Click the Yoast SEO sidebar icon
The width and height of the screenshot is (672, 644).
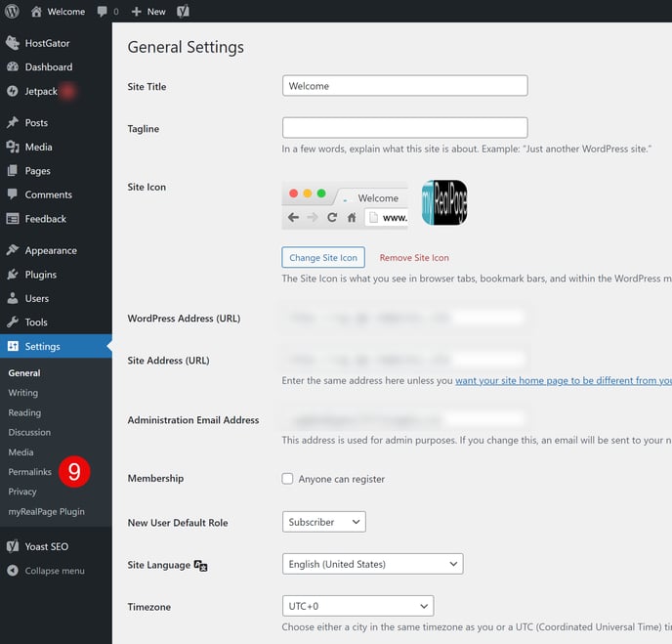pyautogui.click(x=13, y=546)
